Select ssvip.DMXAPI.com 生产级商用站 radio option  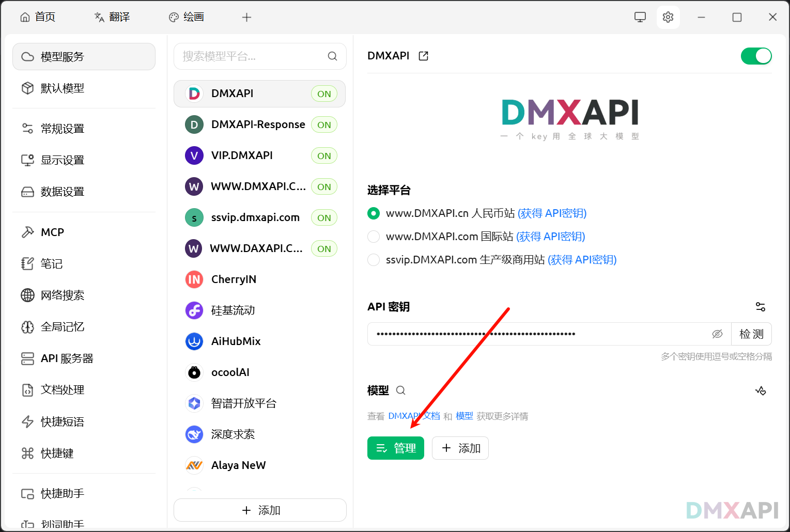pyautogui.click(x=374, y=260)
